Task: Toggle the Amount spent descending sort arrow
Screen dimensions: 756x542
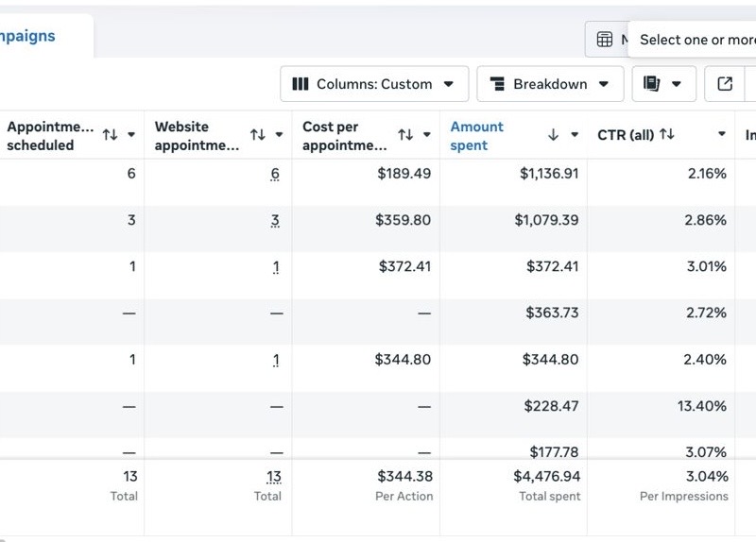Action: (554, 134)
